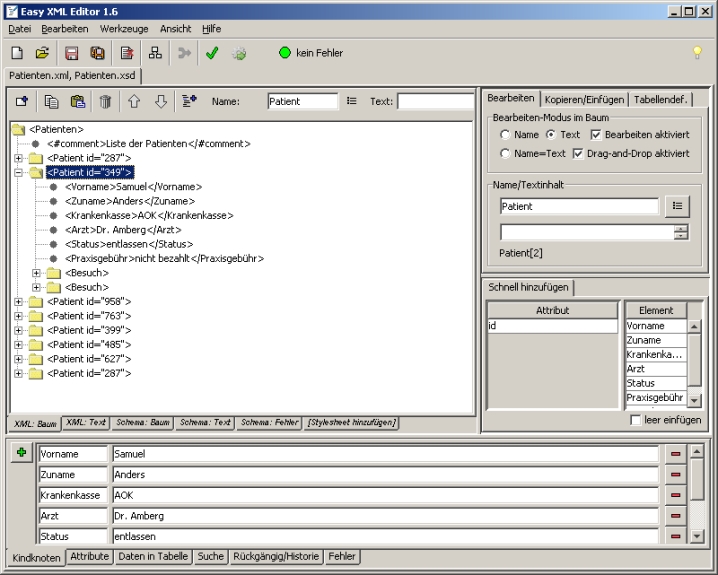Move node down with the down arrow icon
The height and width of the screenshot is (575, 718).
click(160, 101)
